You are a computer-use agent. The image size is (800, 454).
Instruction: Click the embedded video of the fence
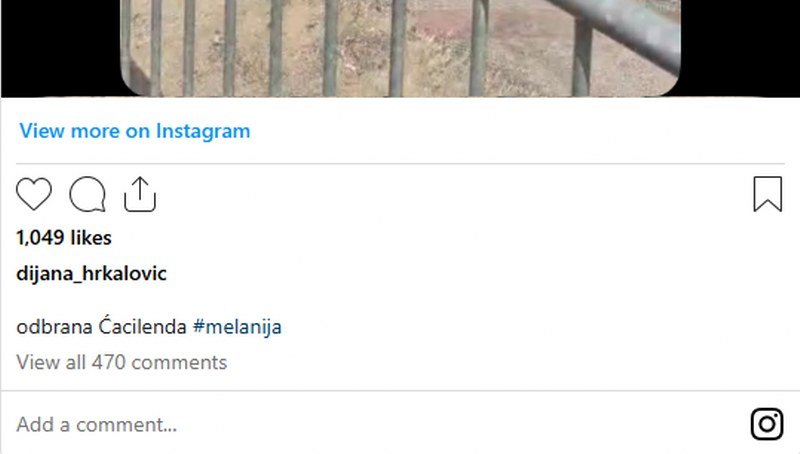click(x=401, y=48)
